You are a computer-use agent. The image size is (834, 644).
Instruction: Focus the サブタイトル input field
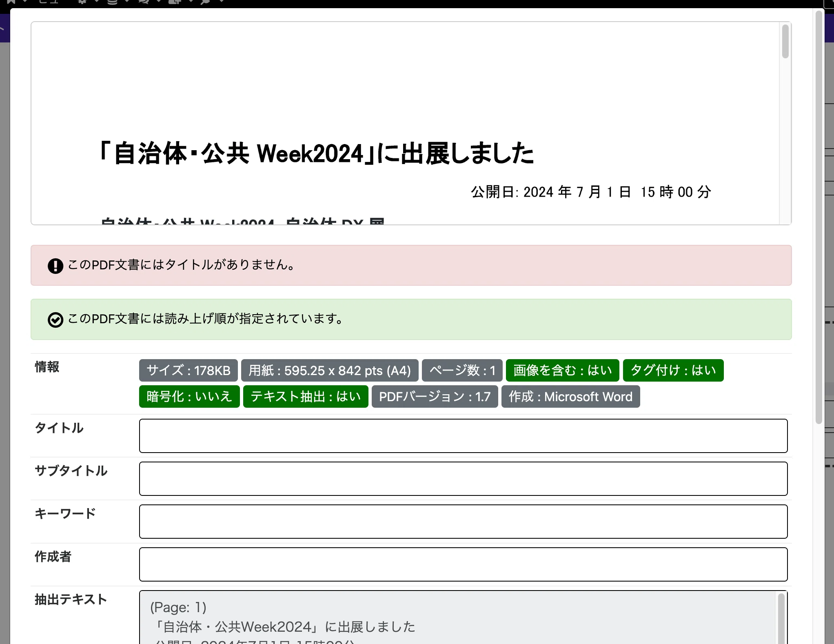tap(463, 479)
